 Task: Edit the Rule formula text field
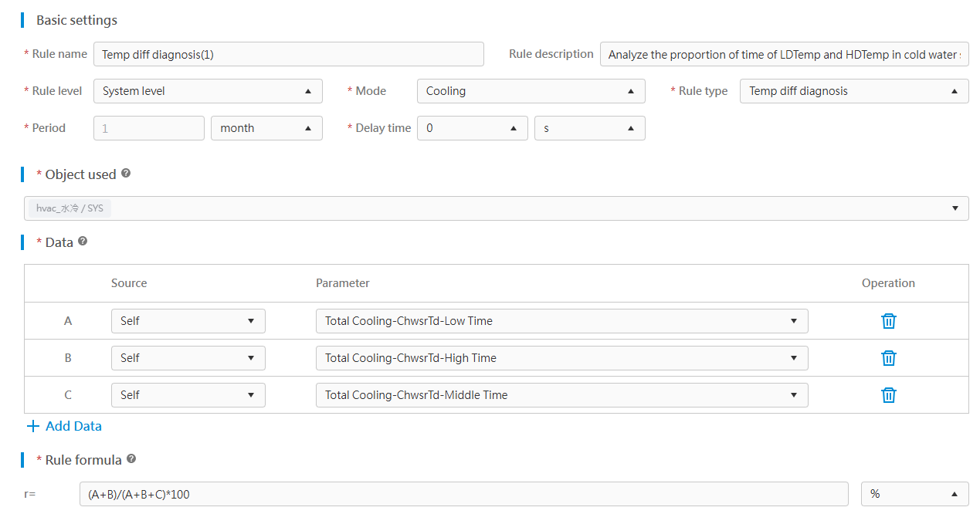pyautogui.click(x=463, y=494)
